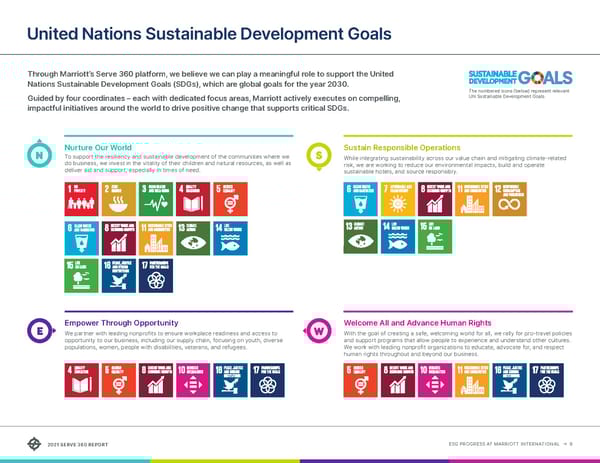
Task: Click the S compass icon beside Sustain Responsible Operations
Action: (x=318, y=157)
